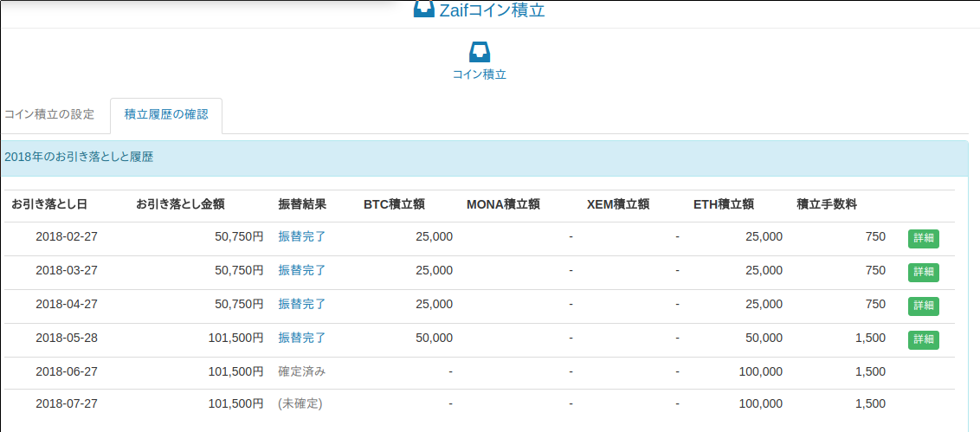Click ETH value 100,000 in 2018-06-27 row

coord(761,372)
